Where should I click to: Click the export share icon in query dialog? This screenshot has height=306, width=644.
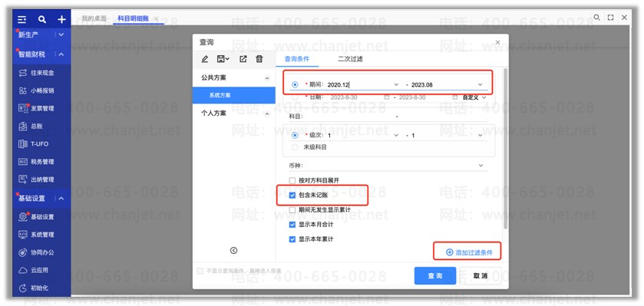point(243,59)
